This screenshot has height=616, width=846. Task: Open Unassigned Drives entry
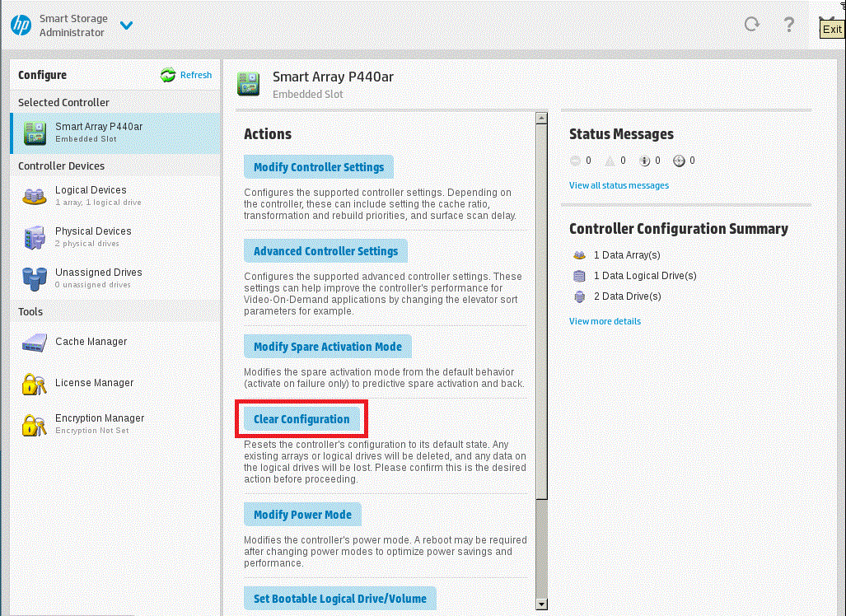115,278
